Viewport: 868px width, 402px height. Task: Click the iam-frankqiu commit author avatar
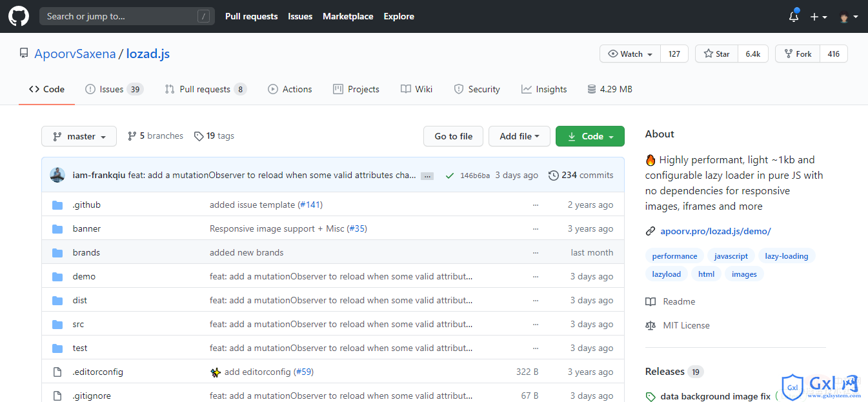click(x=57, y=175)
